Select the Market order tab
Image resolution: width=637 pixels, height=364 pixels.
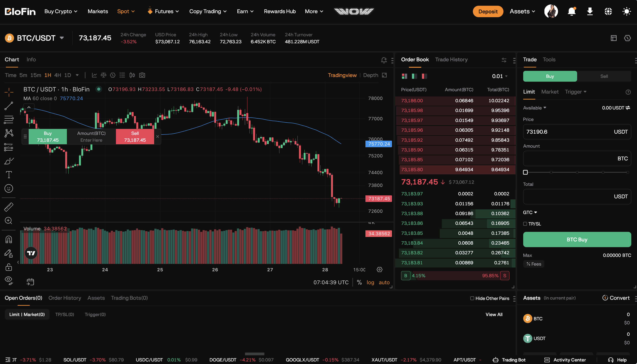(550, 92)
